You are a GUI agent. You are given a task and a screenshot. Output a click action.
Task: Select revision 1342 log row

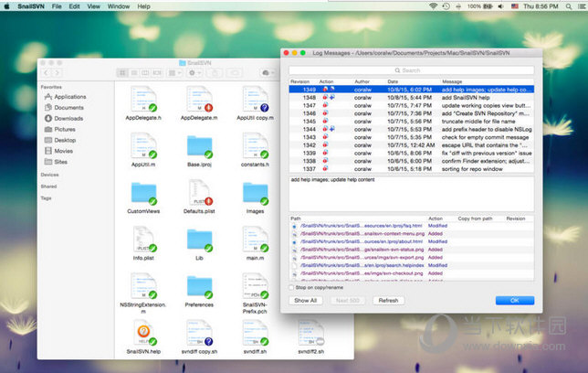tap(412, 145)
